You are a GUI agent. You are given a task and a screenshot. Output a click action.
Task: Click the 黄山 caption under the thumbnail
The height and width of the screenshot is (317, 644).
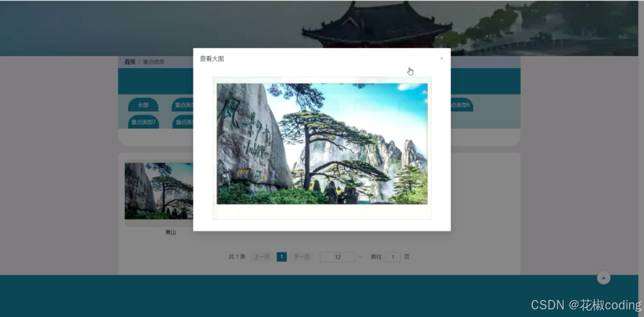point(171,233)
